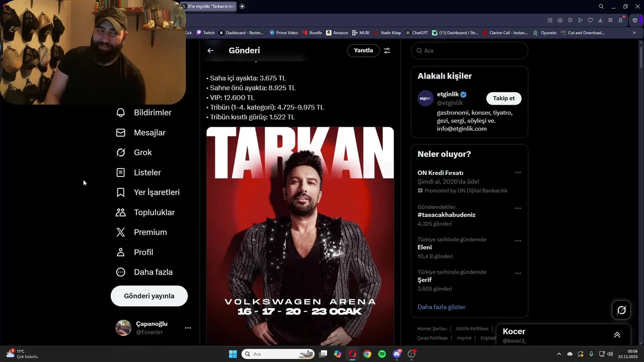
Task: Open MUBI bookmark
Action: (361, 33)
